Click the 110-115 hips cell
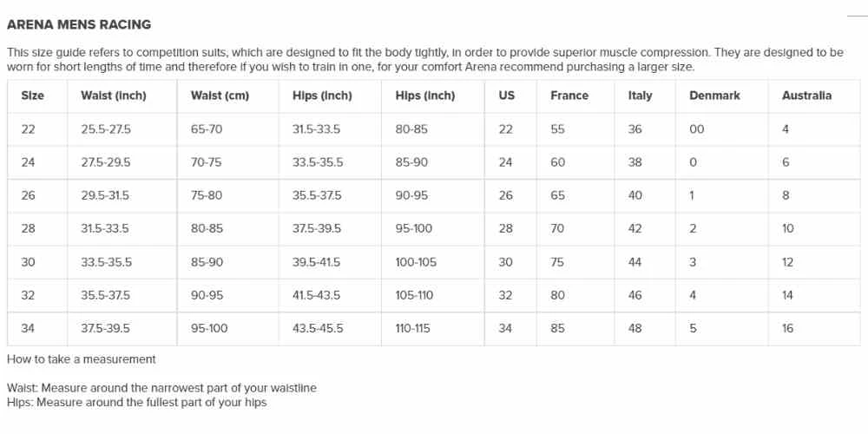This screenshot has height=434, width=868. pos(414,329)
